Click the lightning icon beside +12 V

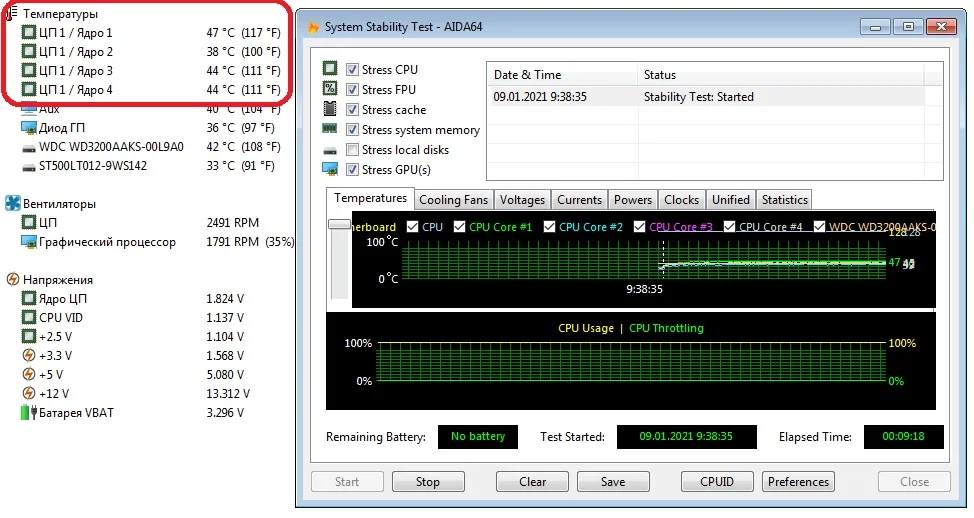(29, 393)
